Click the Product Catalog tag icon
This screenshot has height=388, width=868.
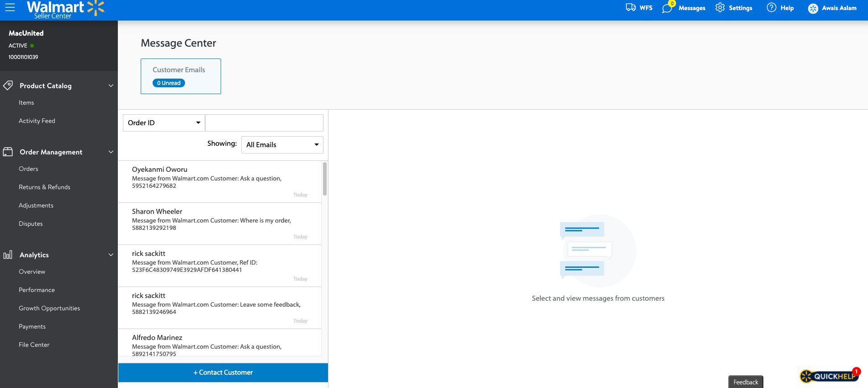click(x=8, y=85)
